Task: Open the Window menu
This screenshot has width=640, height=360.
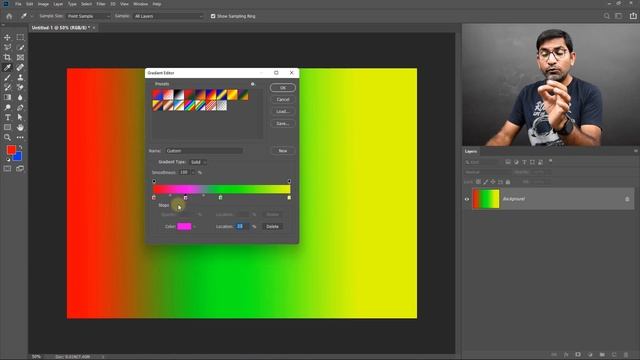Action: point(140,4)
